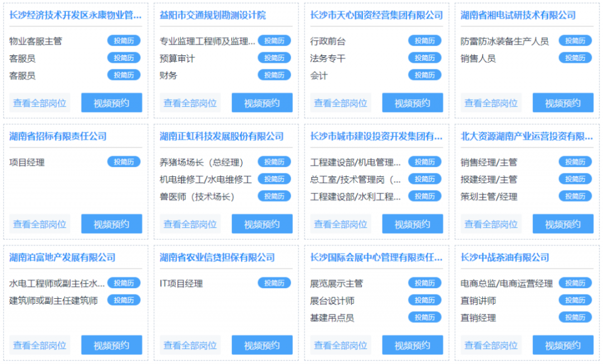
Task: Click 投简历 for 销售经理/主管
Action: click(x=575, y=162)
